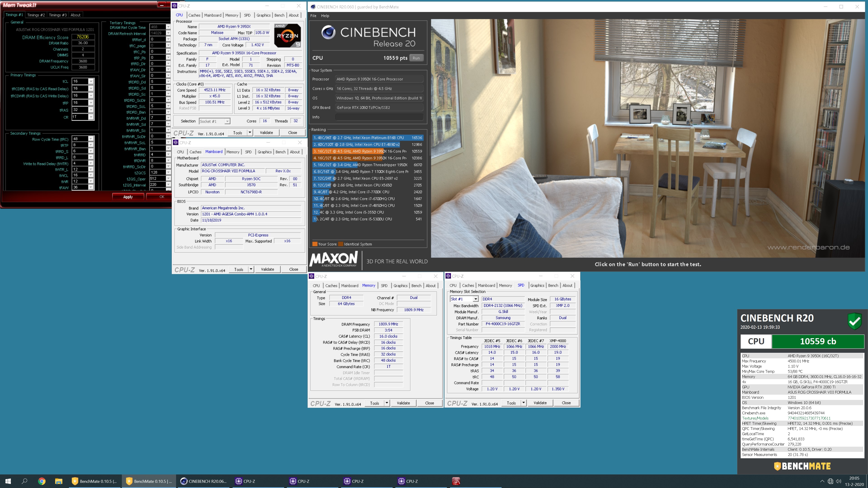Click the volume icon in system tray
The width and height of the screenshot is (868, 488).
pos(839,481)
